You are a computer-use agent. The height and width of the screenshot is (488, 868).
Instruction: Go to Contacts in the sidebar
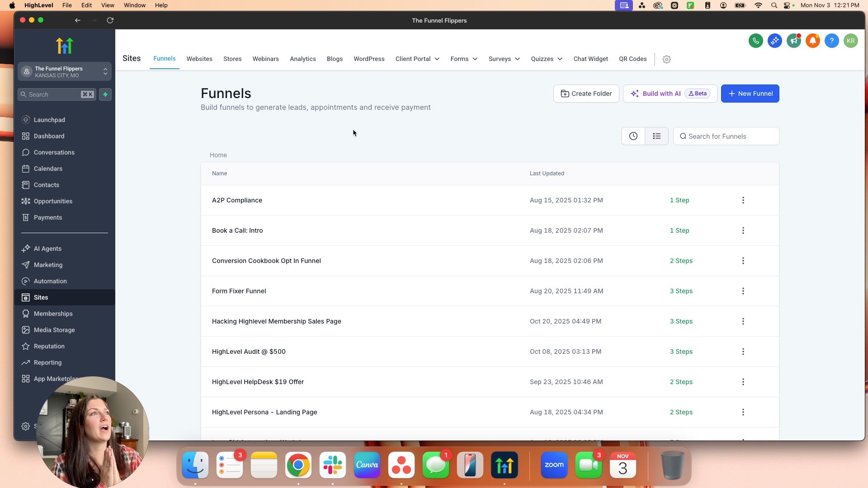coord(46,185)
